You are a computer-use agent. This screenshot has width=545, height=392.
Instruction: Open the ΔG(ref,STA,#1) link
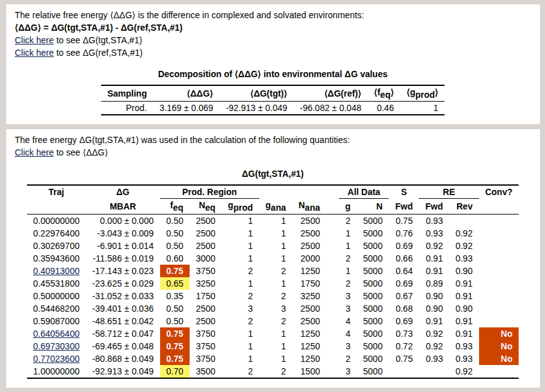click(x=34, y=53)
